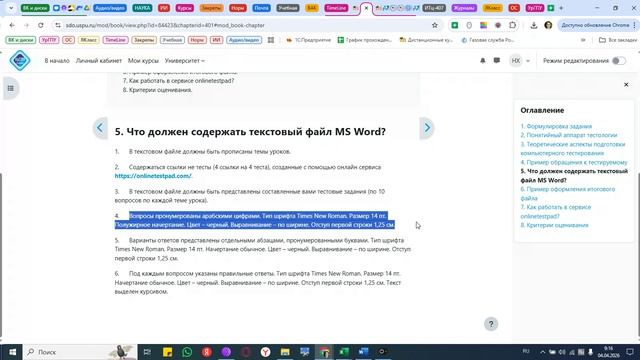This screenshot has height=360, width=640.
Task: Click Доступно обновление Chrome button
Action: point(595,25)
